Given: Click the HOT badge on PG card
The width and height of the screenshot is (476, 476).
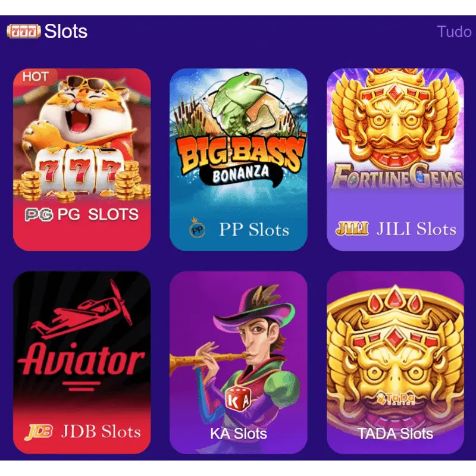Looking at the screenshot, I should coord(35,77).
